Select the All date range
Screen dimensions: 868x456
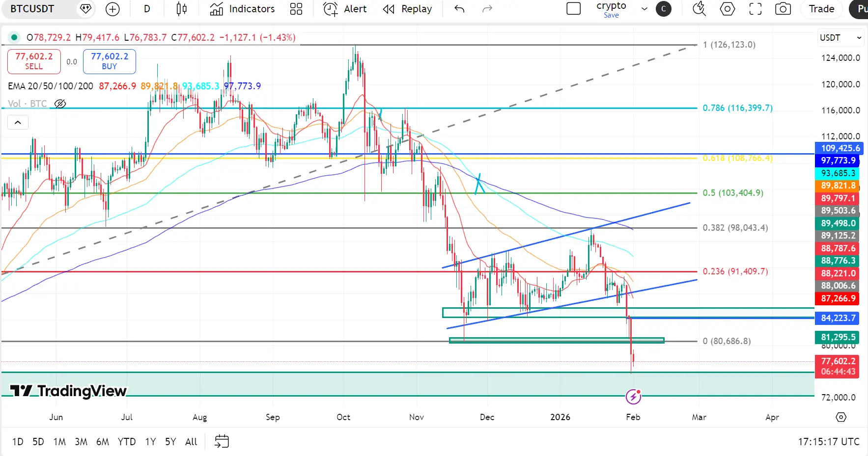coord(191,442)
